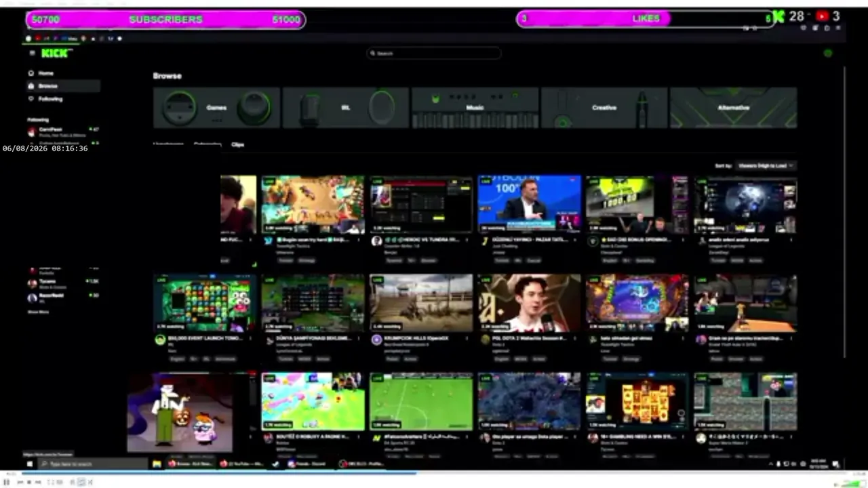Click Show More under followed channels
Image resolution: width=868 pixels, height=488 pixels.
click(38, 312)
